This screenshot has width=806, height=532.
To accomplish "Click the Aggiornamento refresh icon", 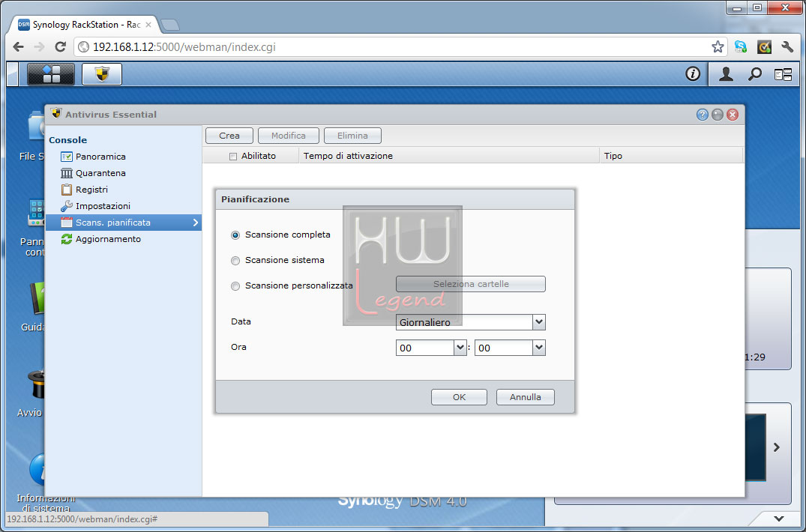I will (66, 239).
